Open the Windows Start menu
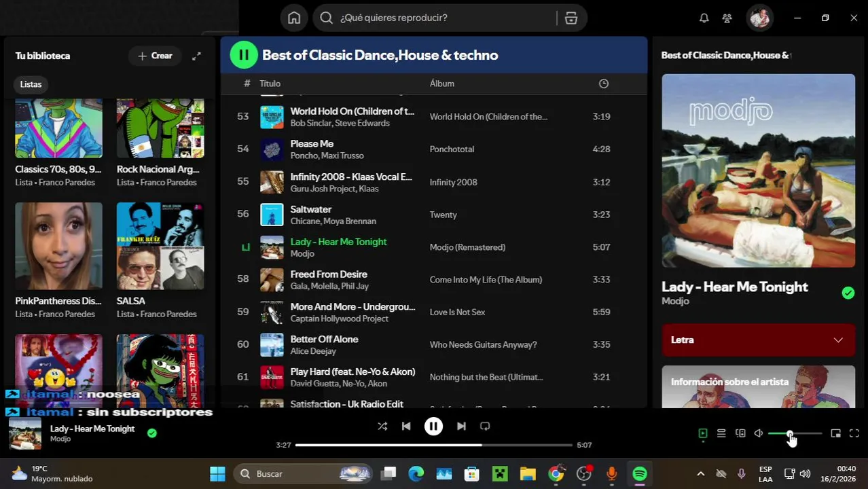 (217, 474)
